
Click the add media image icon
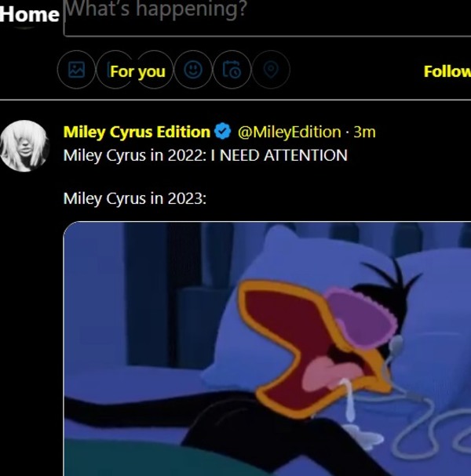point(76,71)
